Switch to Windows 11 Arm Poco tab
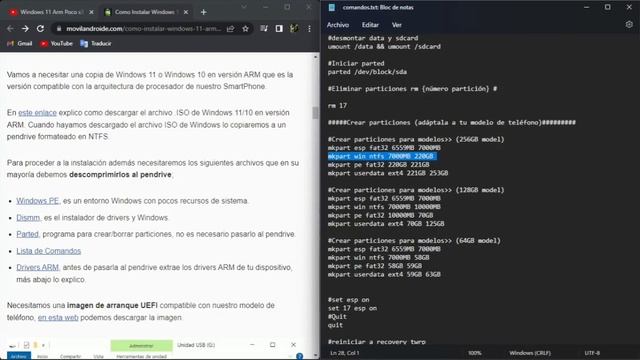Viewport: 640px width, 360px height. tap(51, 12)
